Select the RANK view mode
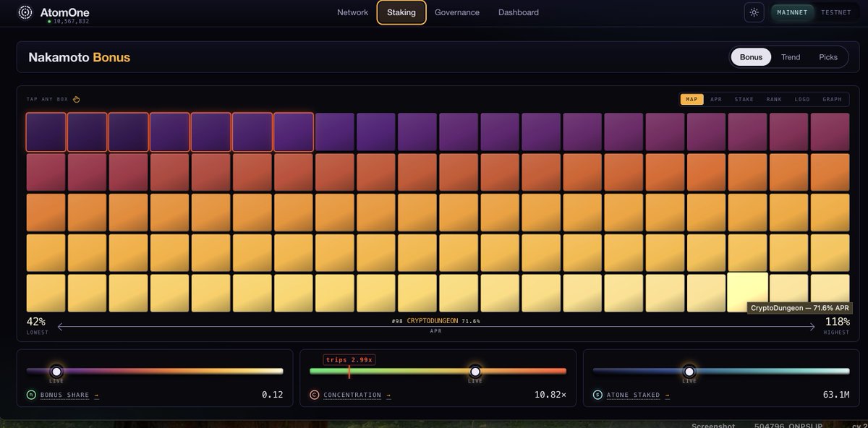The height and width of the screenshot is (428, 868). pos(774,99)
